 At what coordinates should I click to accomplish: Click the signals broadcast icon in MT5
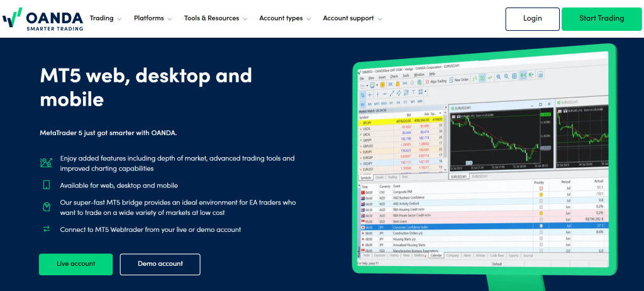404,84
